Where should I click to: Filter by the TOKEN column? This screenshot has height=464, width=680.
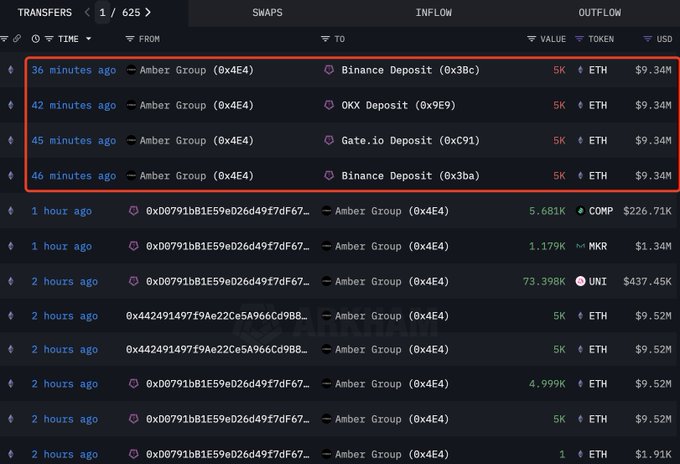point(579,39)
